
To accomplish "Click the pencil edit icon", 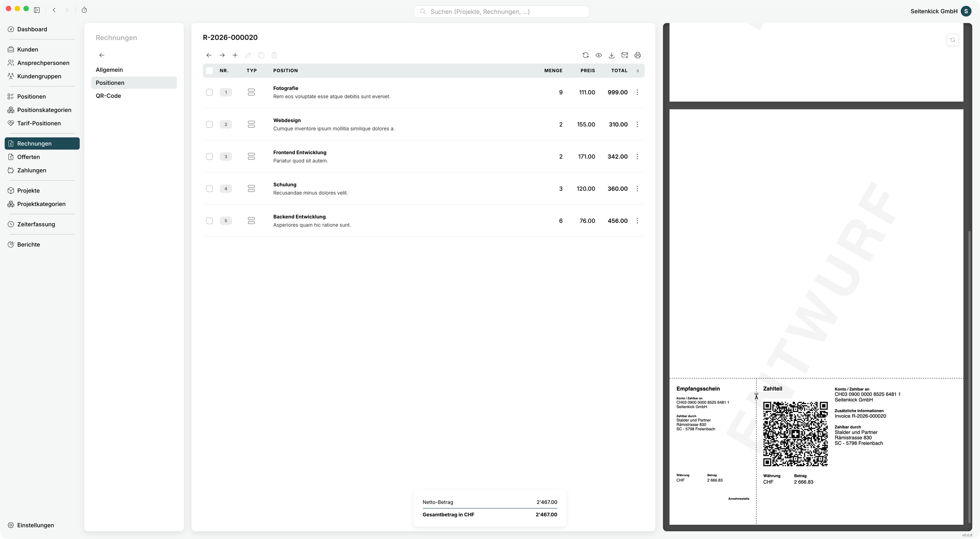I will coord(248,55).
